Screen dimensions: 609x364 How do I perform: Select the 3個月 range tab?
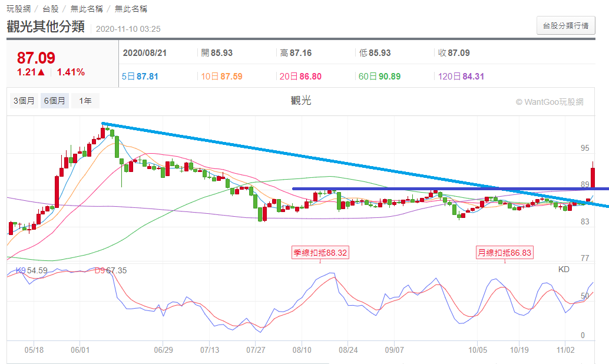pyautogui.click(x=24, y=101)
